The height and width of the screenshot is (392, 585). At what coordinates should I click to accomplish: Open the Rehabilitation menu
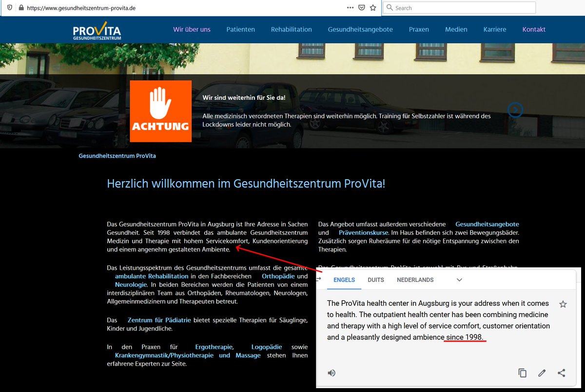click(x=292, y=29)
